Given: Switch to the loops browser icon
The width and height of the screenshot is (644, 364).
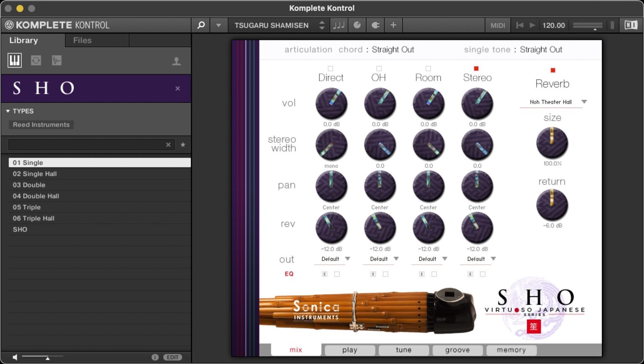Looking at the screenshot, I should pos(36,60).
